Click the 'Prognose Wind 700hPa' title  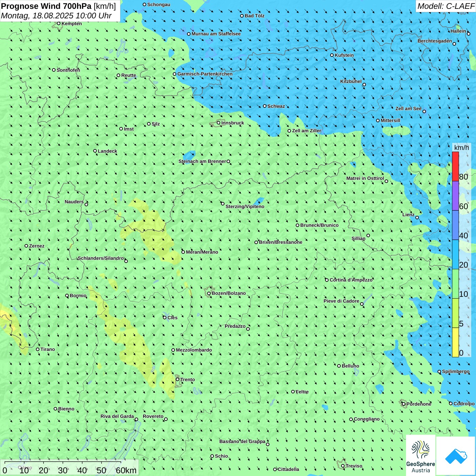tap(47, 6)
